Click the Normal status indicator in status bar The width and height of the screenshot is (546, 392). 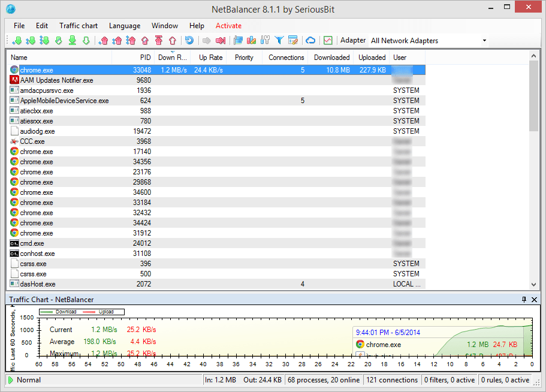pos(25,380)
